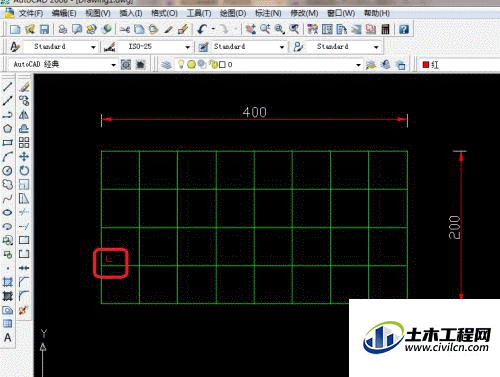Select the 400 dimension text
The height and width of the screenshot is (377, 500).
(x=255, y=112)
